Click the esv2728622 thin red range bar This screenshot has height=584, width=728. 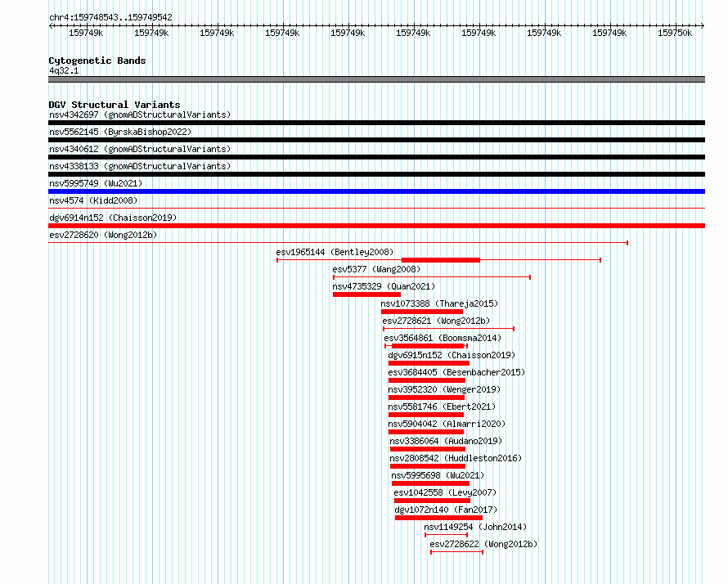tap(457, 552)
